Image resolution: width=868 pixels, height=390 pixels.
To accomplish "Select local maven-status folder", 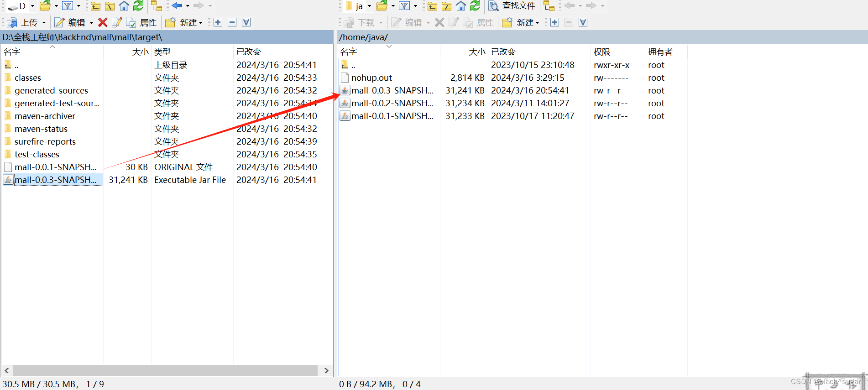I will coord(41,129).
